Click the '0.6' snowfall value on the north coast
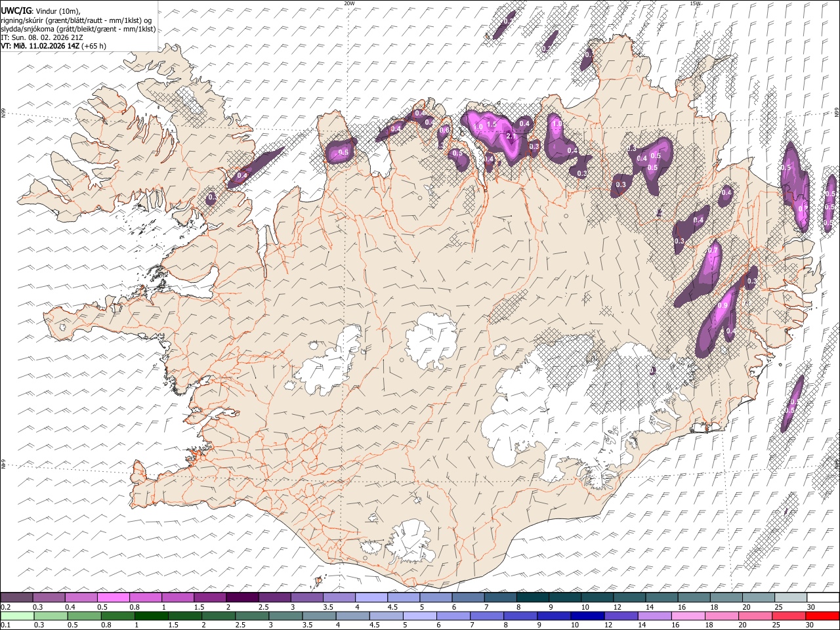 [444, 130]
